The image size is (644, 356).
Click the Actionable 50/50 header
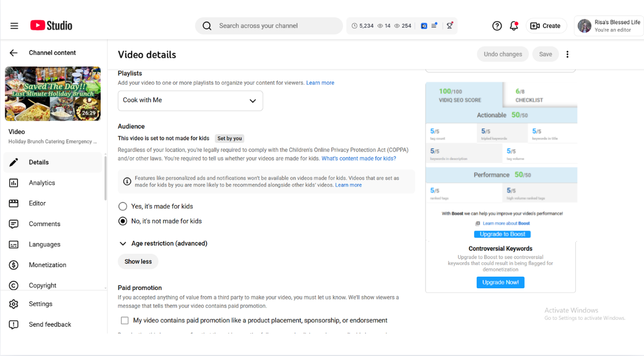coord(501,115)
